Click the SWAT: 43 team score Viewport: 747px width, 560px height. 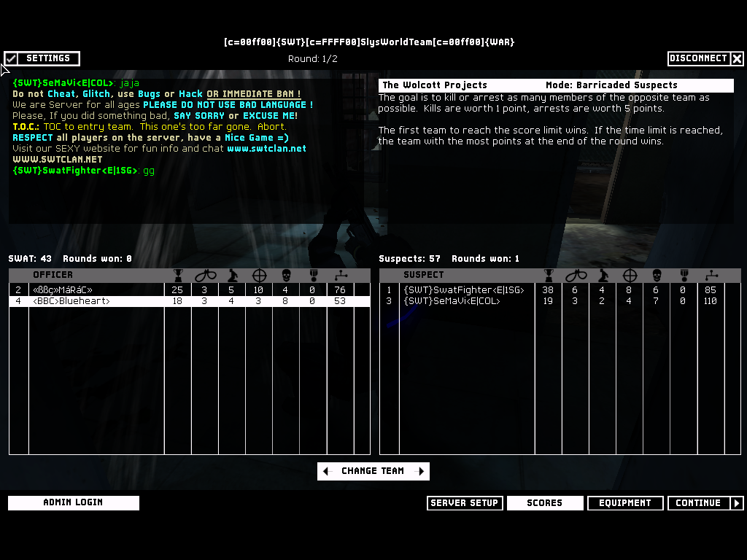30,259
